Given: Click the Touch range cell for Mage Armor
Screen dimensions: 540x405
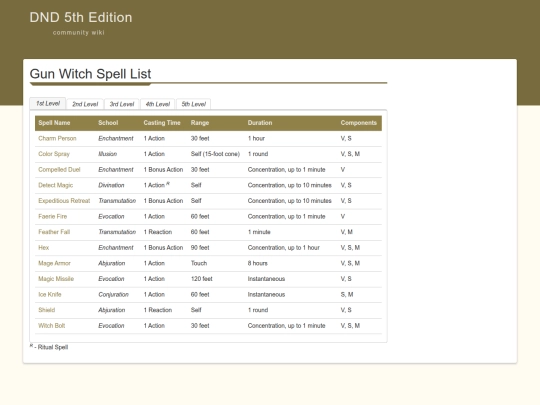Looking at the screenshot, I should [199, 263].
